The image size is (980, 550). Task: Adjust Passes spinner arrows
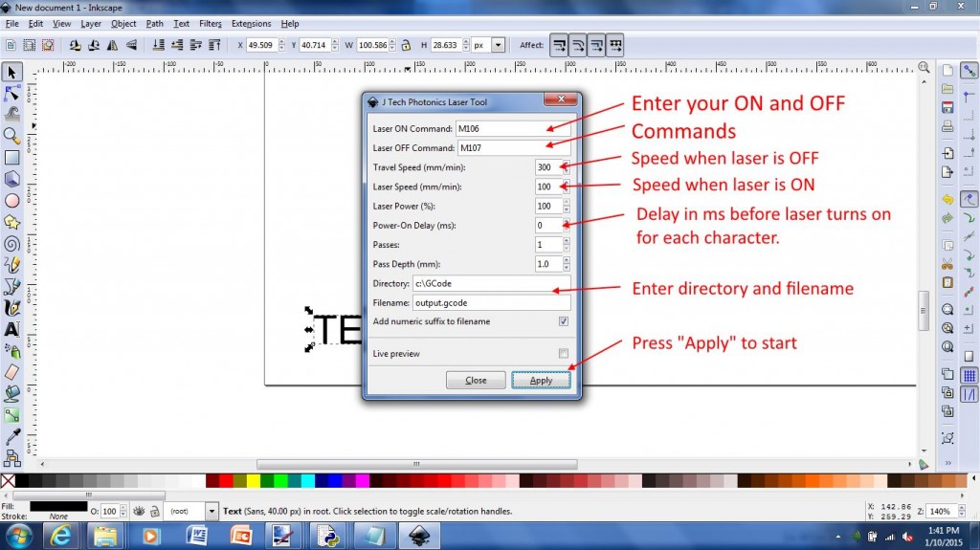[567, 244]
